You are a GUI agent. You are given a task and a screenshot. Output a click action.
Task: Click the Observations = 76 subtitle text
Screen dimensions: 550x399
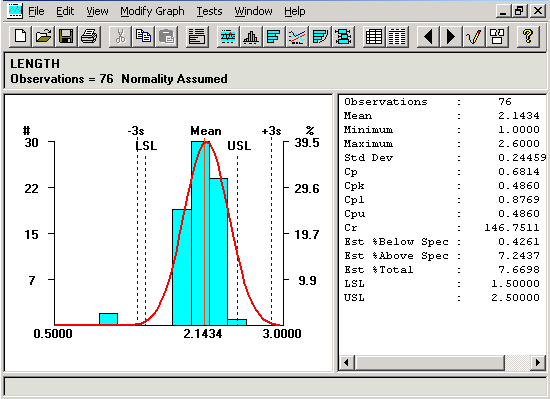point(62,79)
